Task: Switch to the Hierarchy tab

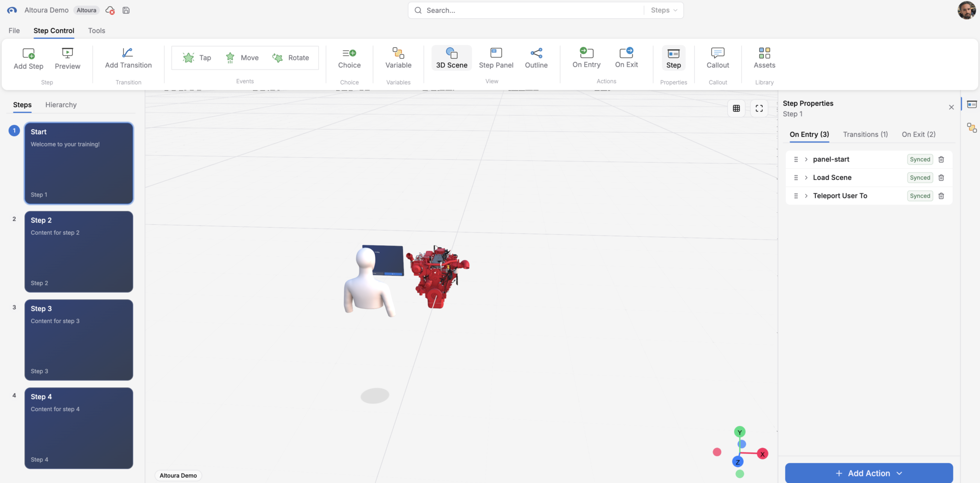Action: click(x=61, y=105)
